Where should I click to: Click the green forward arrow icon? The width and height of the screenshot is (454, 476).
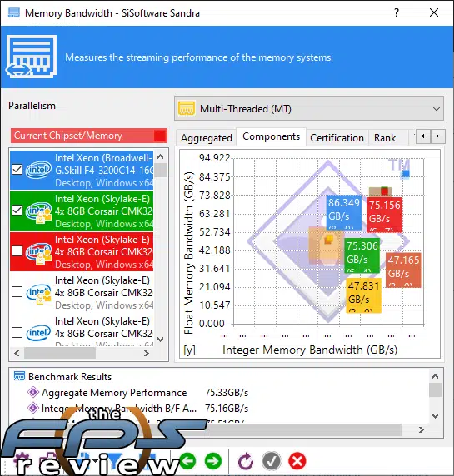tap(213, 461)
